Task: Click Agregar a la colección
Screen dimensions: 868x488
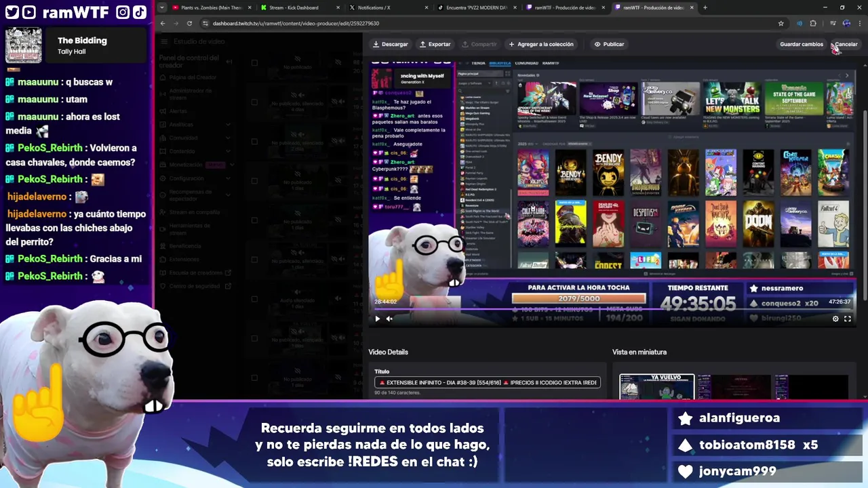Action: (541, 44)
